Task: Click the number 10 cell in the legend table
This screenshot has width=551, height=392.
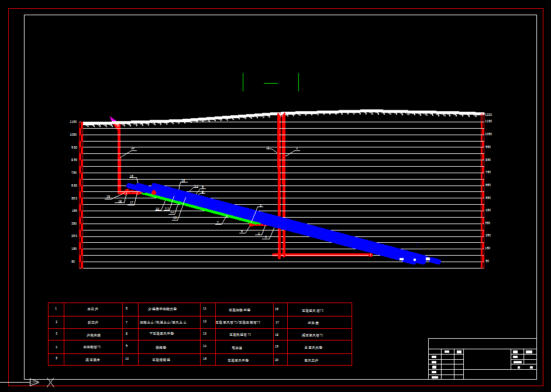Action: pyautogui.click(x=130, y=359)
